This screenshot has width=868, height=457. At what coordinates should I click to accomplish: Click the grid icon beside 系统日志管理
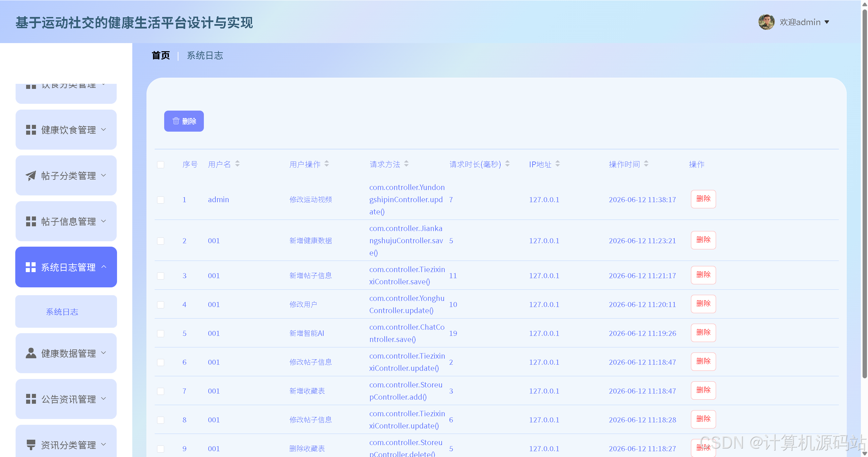point(31,267)
